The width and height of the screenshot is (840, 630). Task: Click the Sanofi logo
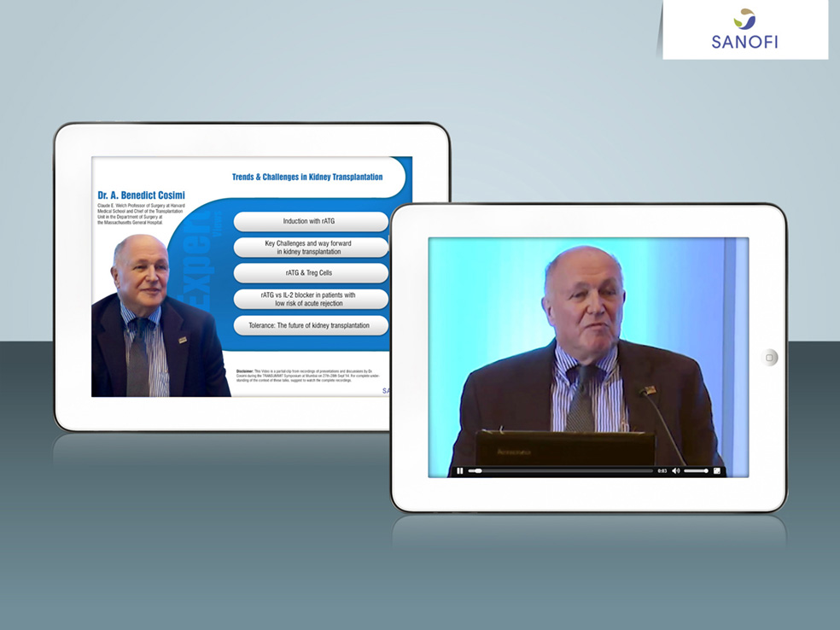pos(744,30)
